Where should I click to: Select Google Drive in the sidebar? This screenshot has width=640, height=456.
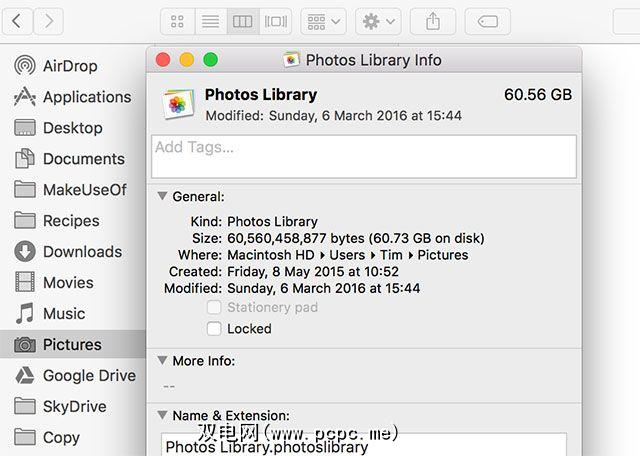click(x=88, y=376)
